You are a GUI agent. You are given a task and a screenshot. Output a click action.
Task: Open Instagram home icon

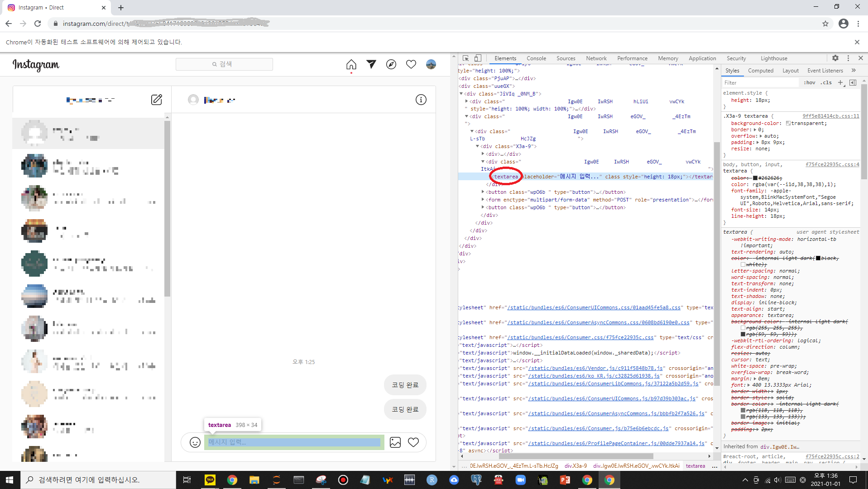[351, 64]
